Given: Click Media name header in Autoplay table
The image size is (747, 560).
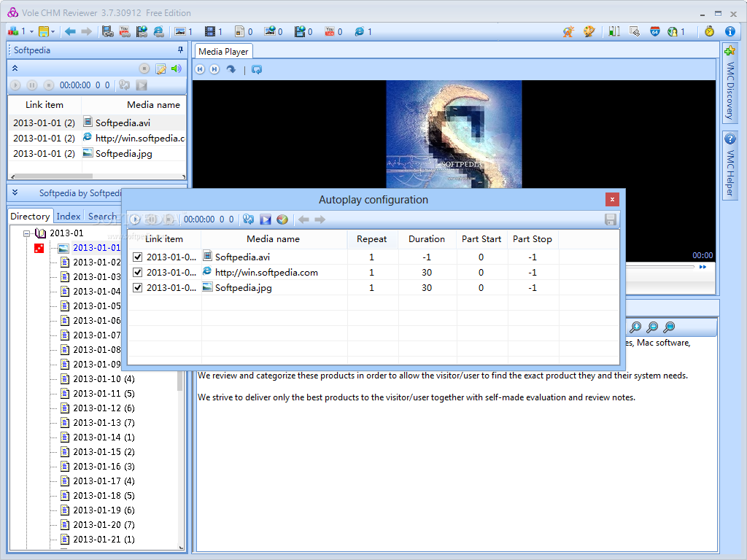Looking at the screenshot, I should [x=274, y=239].
